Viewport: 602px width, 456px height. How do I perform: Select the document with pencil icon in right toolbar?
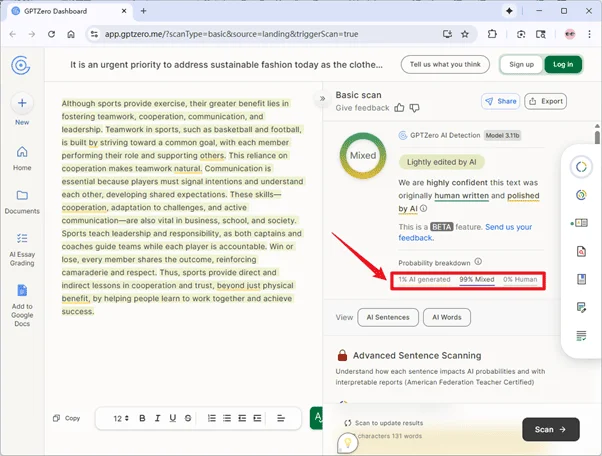click(581, 307)
